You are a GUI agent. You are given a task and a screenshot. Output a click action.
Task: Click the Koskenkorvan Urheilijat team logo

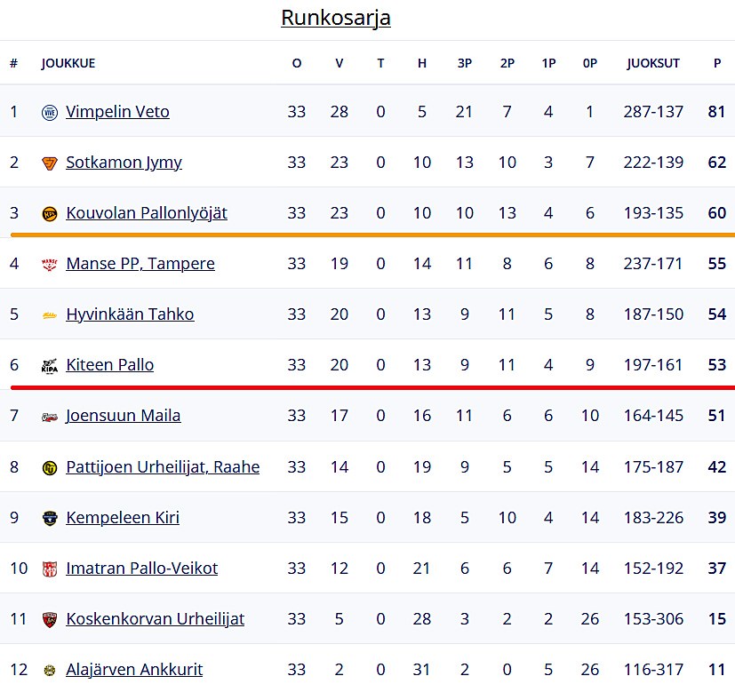click(50, 619)
